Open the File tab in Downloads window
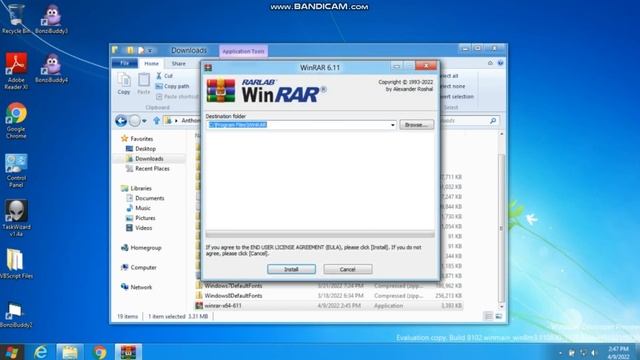 (x=124, y=63)
